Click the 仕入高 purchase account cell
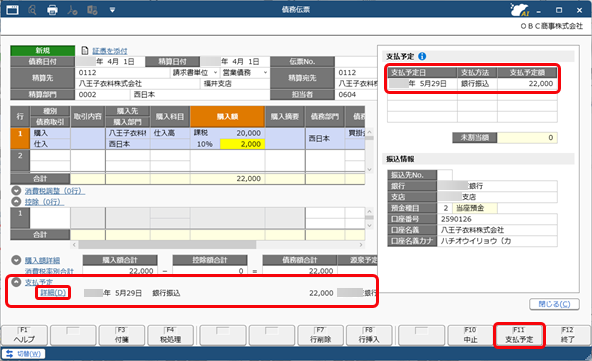The image size is (592, 361). click(x=170, y=133)
